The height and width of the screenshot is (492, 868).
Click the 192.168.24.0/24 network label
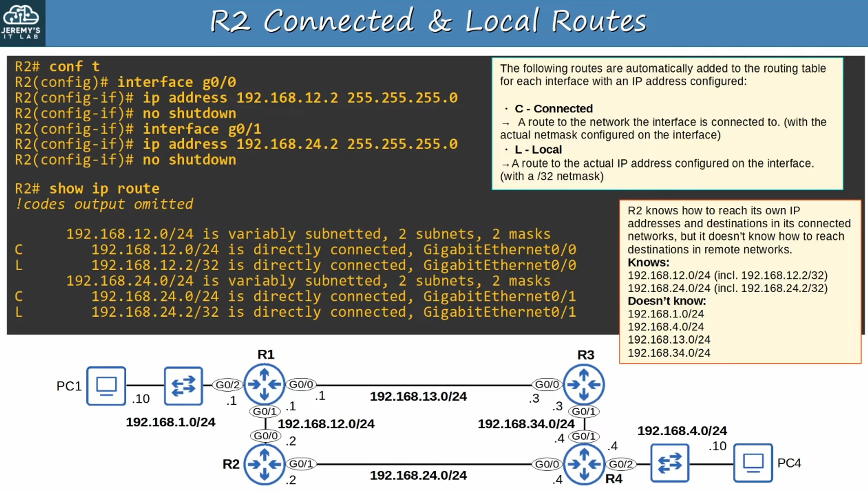pos(418,476)
